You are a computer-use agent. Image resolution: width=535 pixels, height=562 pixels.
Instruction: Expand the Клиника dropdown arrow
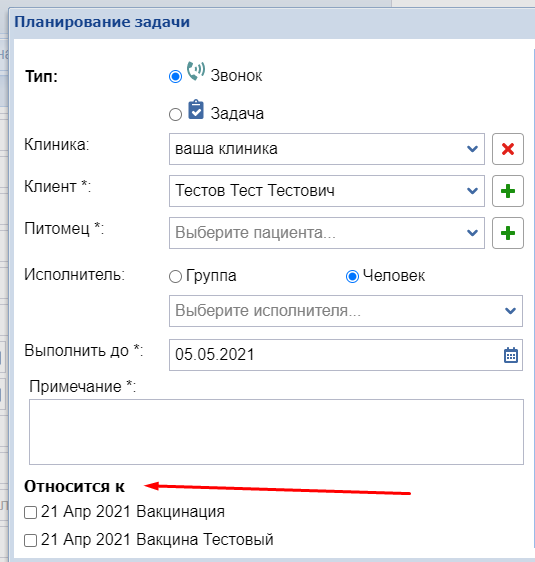(x=472, y=149)
